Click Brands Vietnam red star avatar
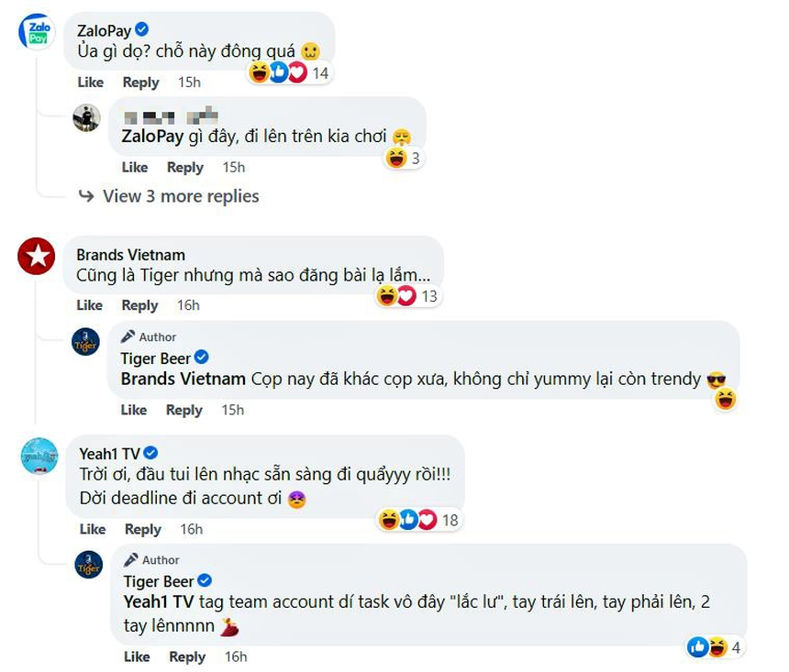The height and width of the screenshot is (672, 789). pos(37,256)
